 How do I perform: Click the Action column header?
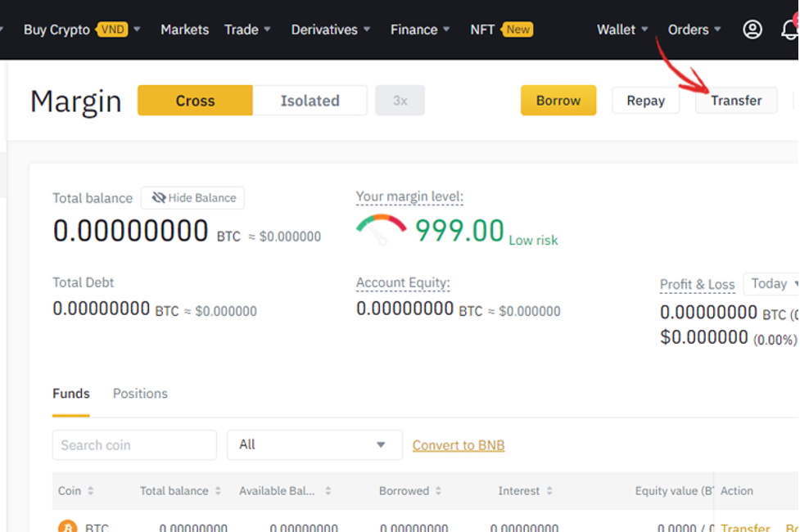736,491
